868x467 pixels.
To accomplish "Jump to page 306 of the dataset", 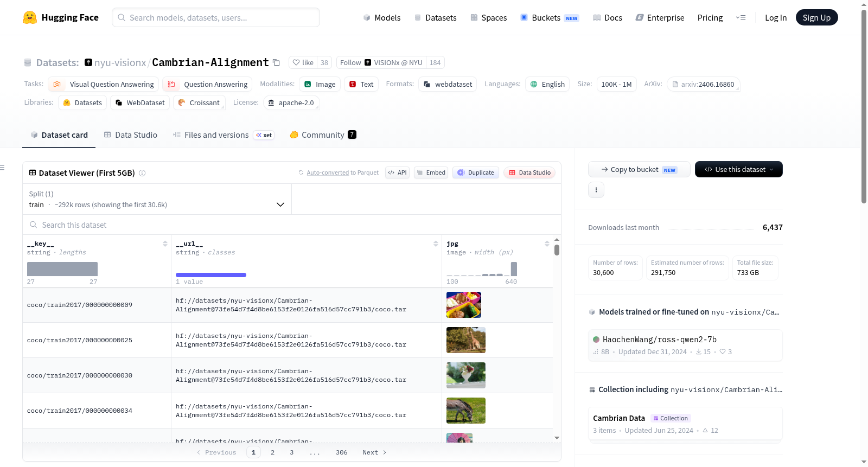I will (x=341, y=452).
